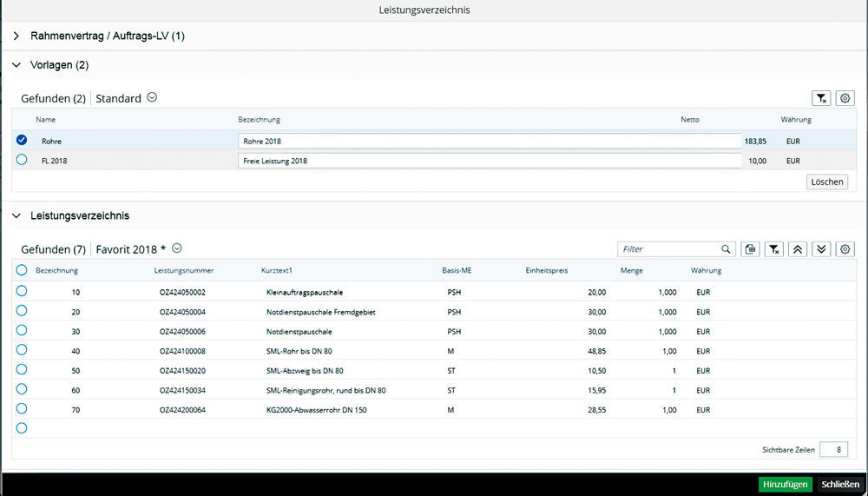Open the Leistungsverzeichnis table settings gear
Image resolution: width=868 pixels, height=496 pixels.
[845, 249]
